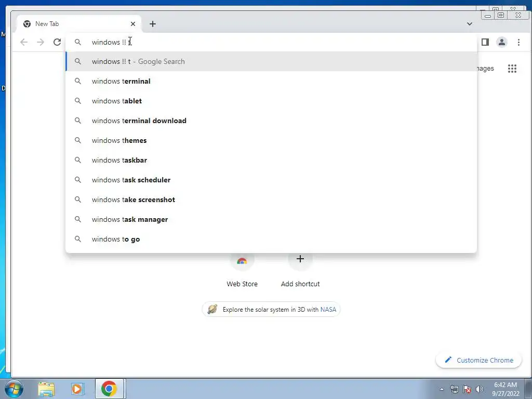Choose 'windows take screenshot' suggestion

(271, 199)
